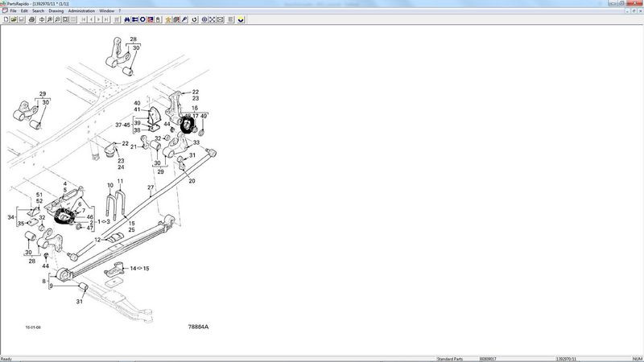Click drawing number 78864A label

198,327
